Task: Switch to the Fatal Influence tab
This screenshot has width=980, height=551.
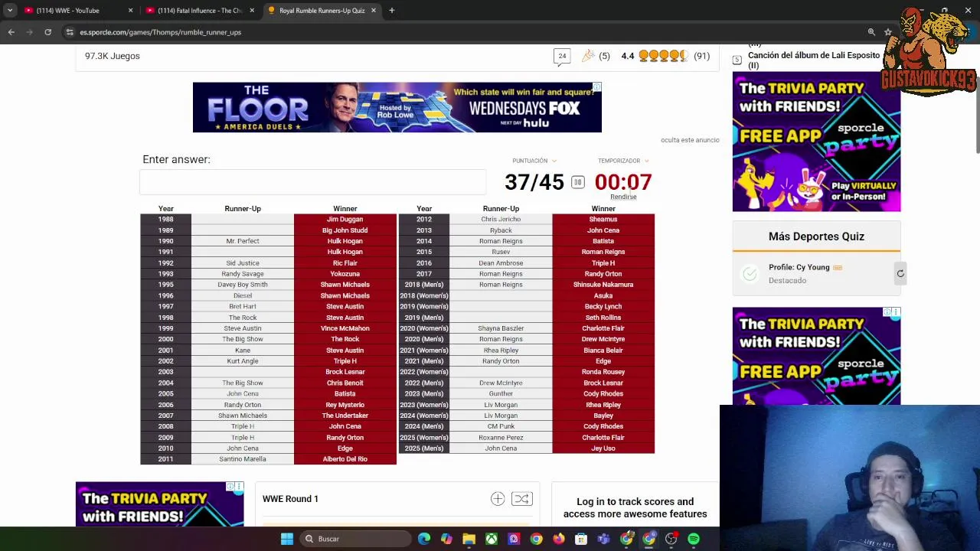Action: click(199, 11)
